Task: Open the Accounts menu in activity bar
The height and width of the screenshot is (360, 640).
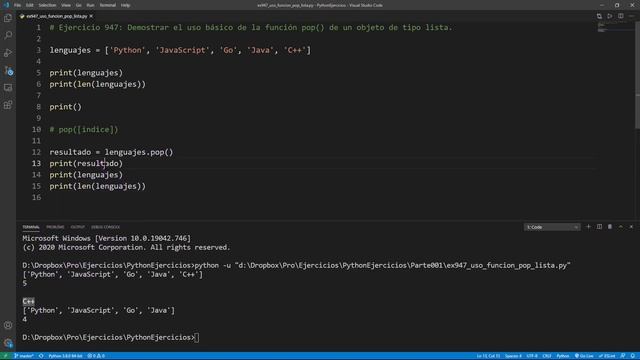Action: pos(8,325)
